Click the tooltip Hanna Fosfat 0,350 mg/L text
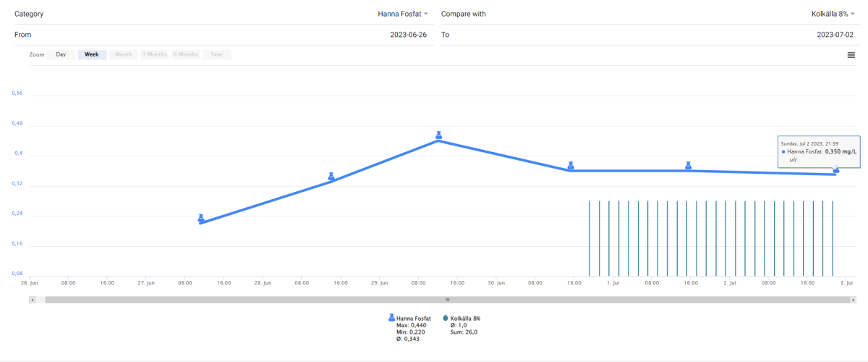The image size is (868, 362). [x=822, y=151]
